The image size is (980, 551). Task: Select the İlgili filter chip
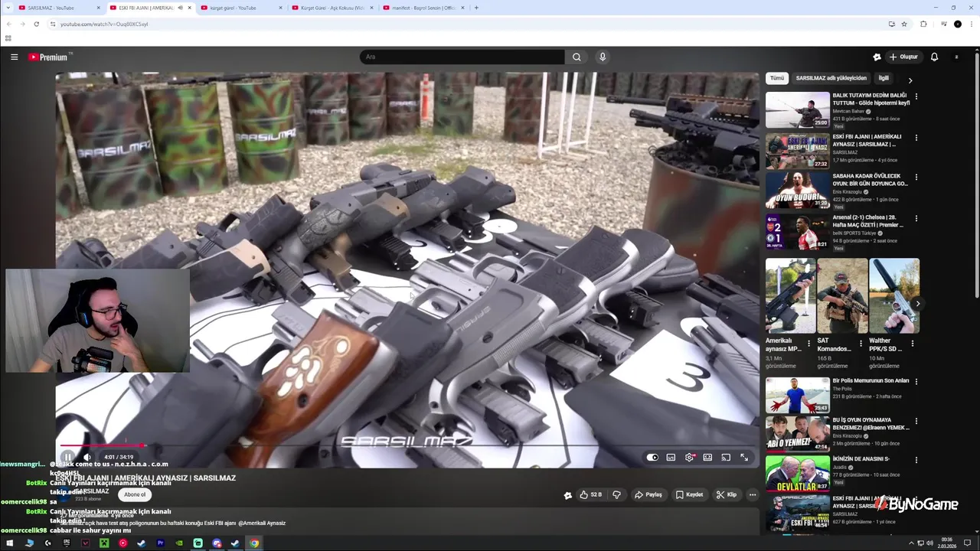pyautogui.click(x=884, y=78)
